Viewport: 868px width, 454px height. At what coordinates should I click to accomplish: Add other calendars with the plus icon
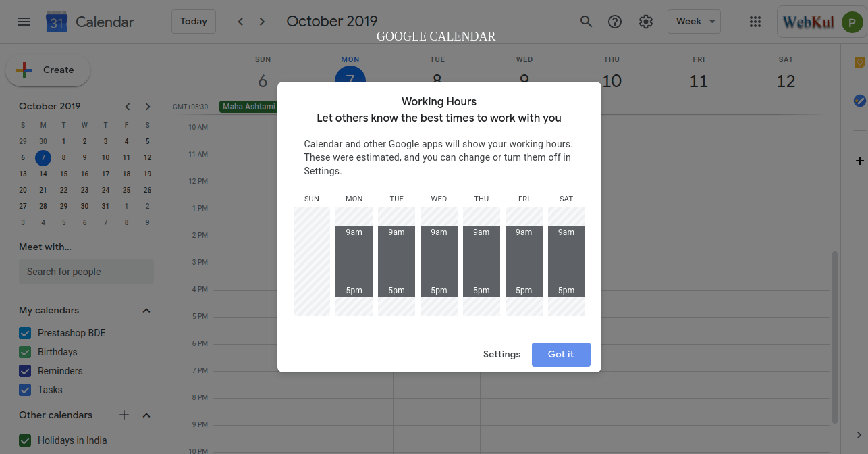point(124,415)
